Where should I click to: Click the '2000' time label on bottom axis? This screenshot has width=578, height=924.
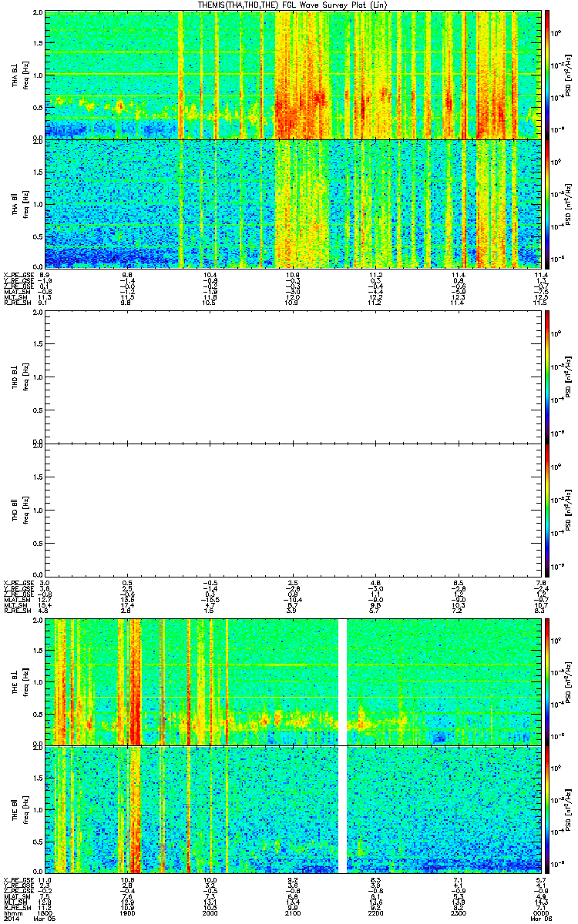tap(210, 913)
